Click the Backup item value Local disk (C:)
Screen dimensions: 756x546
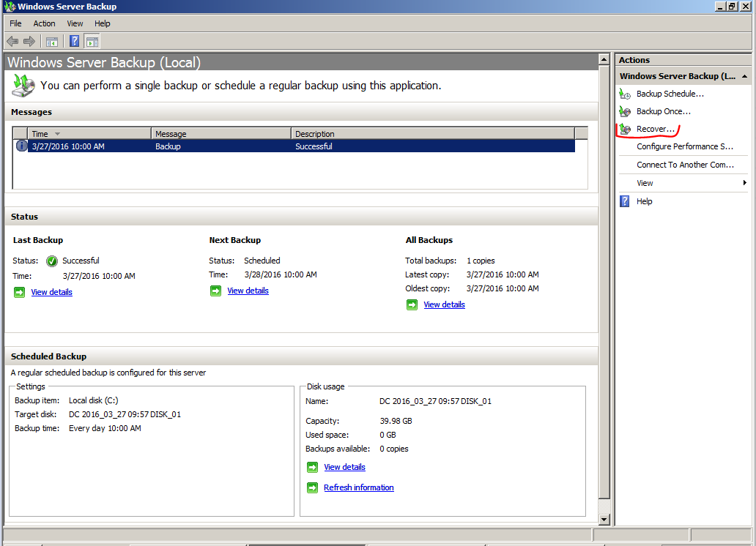click(x=93, y=400)
